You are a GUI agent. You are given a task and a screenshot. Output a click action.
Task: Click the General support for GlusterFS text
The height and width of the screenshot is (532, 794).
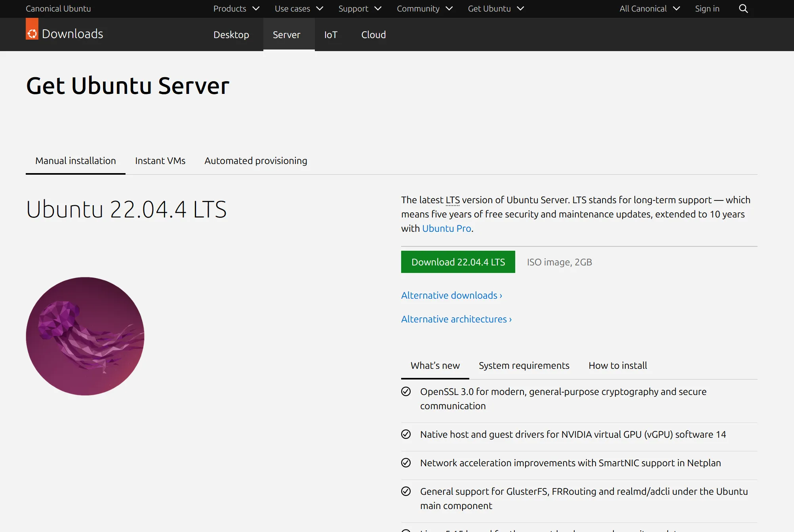(584, 498)
